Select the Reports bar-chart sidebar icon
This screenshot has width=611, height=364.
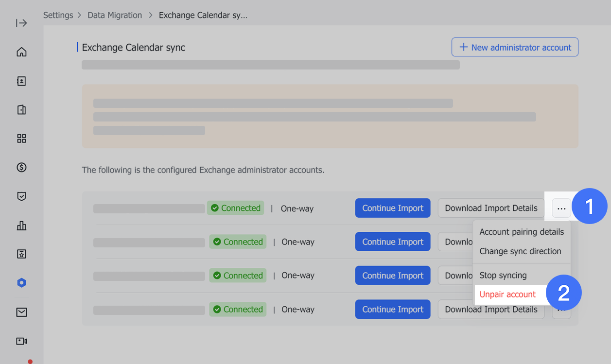pyautogui.click(x=21, y=225)
